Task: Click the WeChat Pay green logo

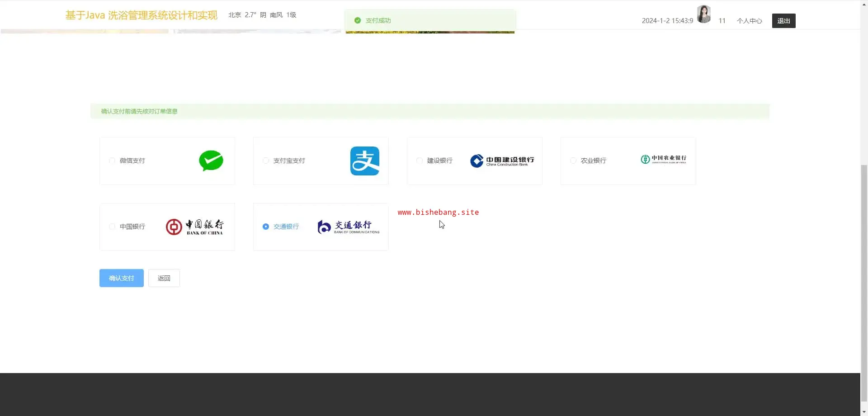Action: [211, 161]
